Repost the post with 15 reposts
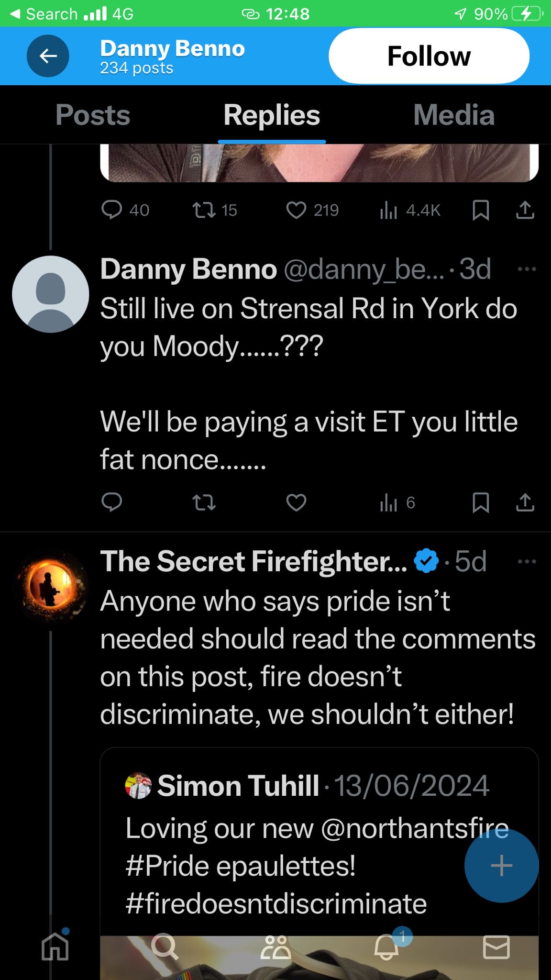Screen dimensions: 551x980 204,210
